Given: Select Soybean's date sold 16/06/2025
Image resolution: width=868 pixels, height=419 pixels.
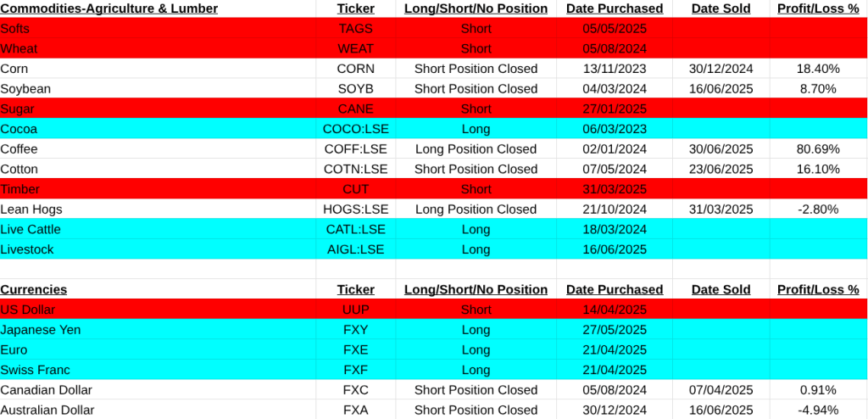Looking at the screenshot, I should tap(721, 88).
